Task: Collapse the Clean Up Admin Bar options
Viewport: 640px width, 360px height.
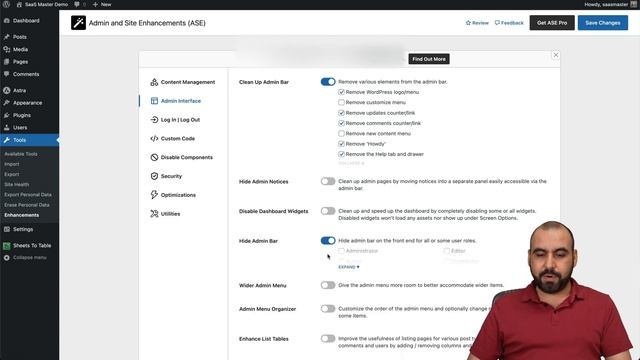Action: [x=351, y=163]
